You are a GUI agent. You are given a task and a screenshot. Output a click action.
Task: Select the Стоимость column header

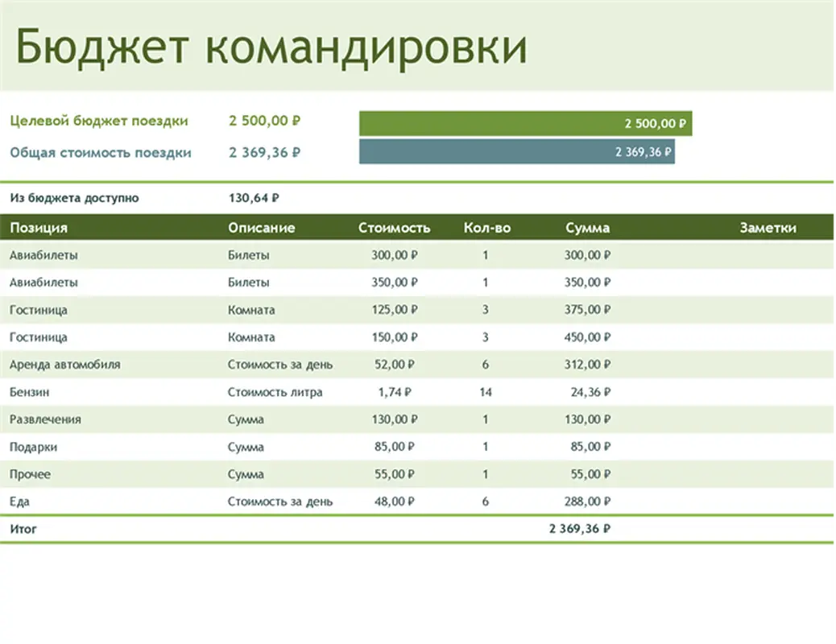point(395,227)
